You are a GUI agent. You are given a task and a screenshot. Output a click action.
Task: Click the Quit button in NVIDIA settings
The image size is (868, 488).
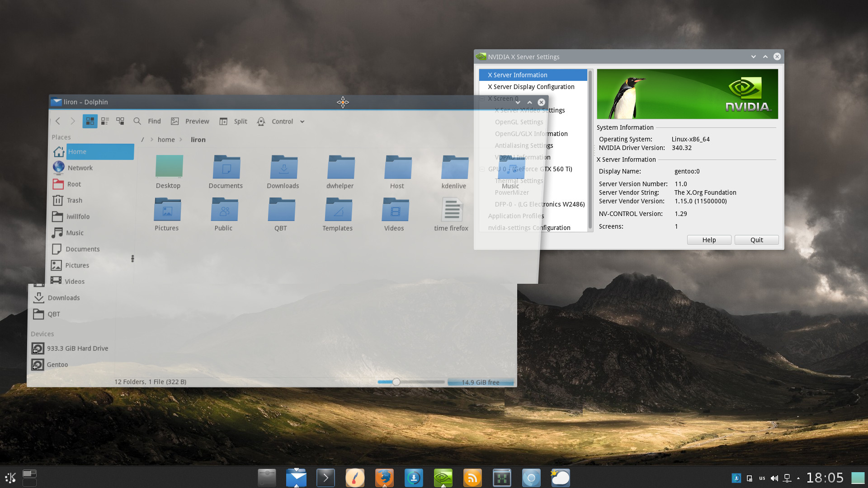756,240
